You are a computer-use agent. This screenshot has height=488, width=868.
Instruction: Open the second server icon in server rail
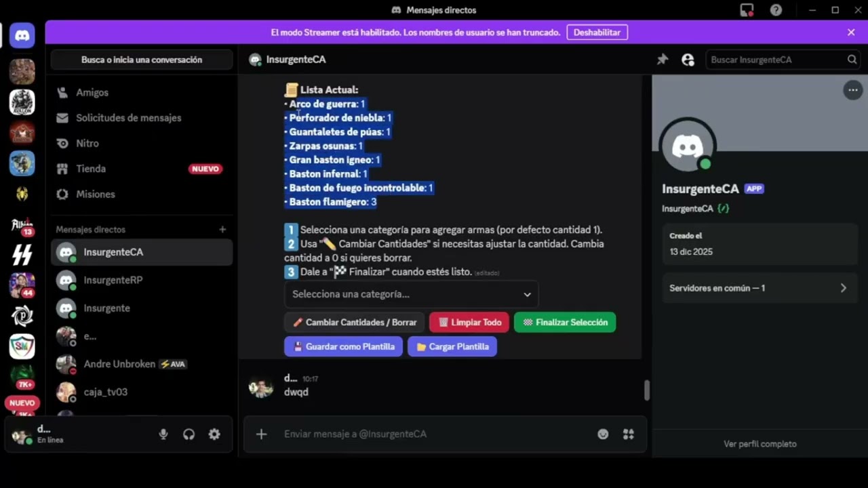(22, 102)
